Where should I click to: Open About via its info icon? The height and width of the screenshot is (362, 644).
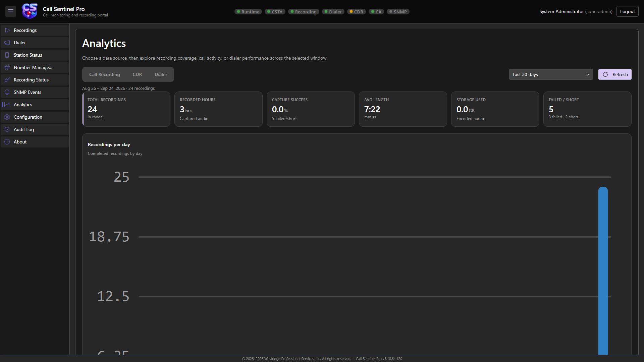click(7, 142)
